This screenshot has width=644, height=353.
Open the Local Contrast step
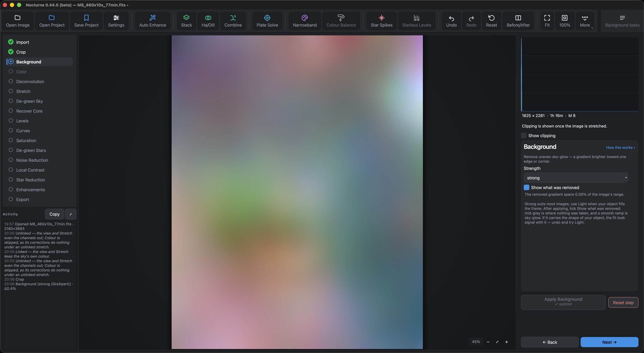pos(40,170)
